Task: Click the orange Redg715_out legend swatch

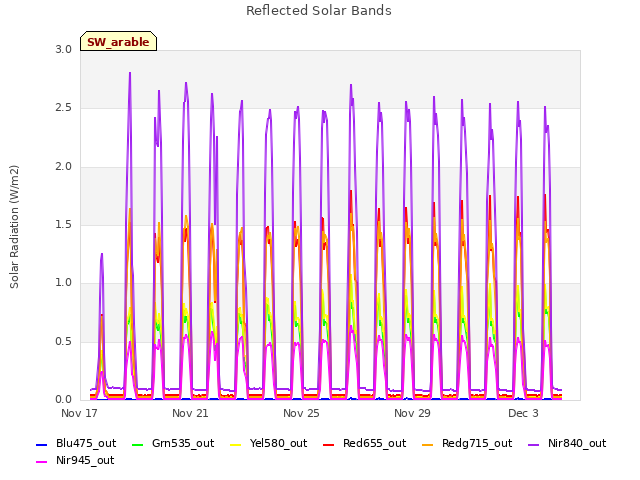Action: coord(428,444)
